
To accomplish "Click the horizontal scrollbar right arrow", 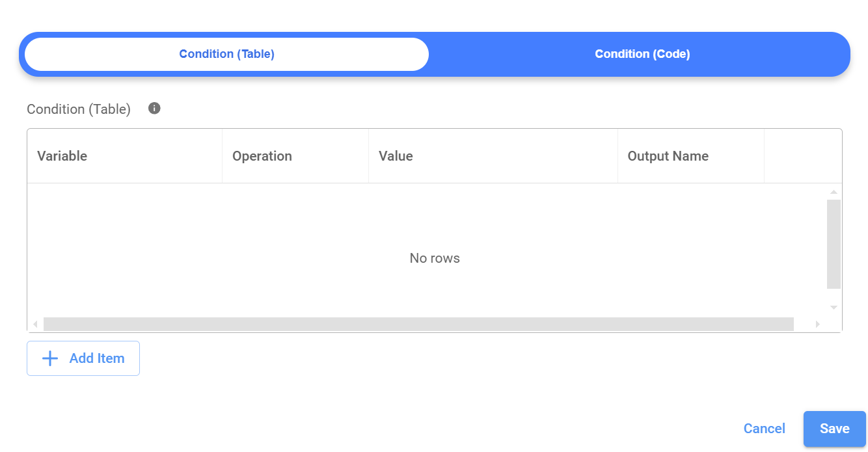I will (817, 324).
